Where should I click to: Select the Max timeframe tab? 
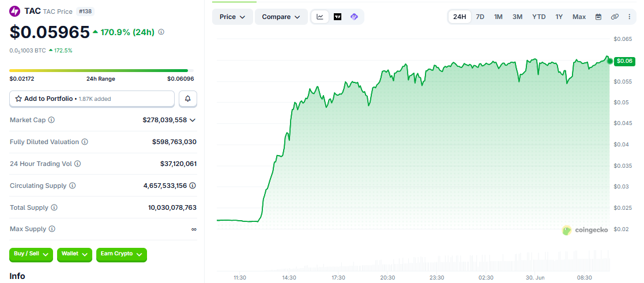(x=579, y=17)
